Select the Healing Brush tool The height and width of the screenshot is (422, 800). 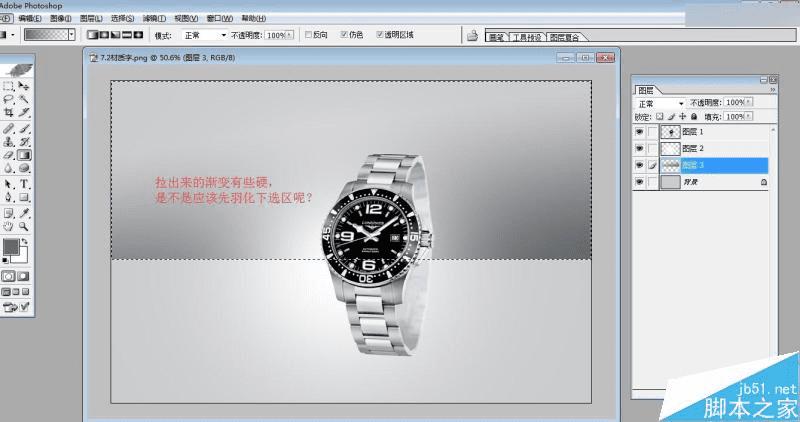pos(8,129)
